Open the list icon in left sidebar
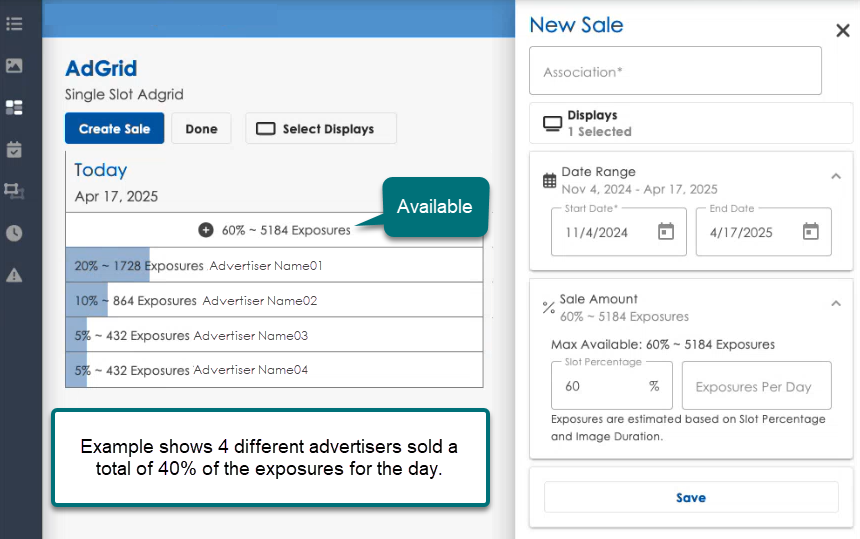 [x=14, y=23]
